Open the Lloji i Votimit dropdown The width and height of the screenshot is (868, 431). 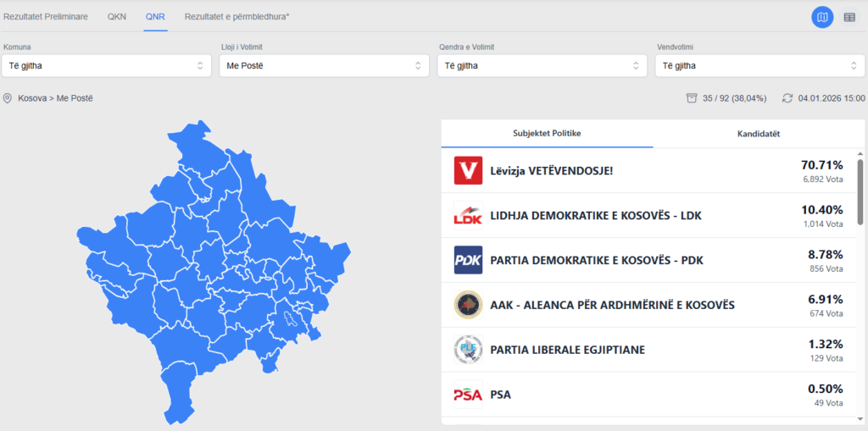click(x=323, y=65)
